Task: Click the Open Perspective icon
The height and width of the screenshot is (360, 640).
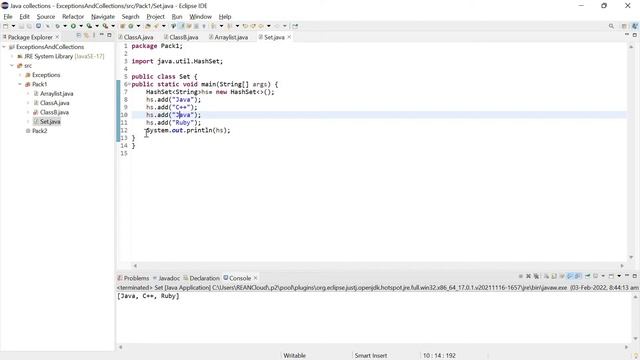Action: pyautogui.click(x=624, y=26)
